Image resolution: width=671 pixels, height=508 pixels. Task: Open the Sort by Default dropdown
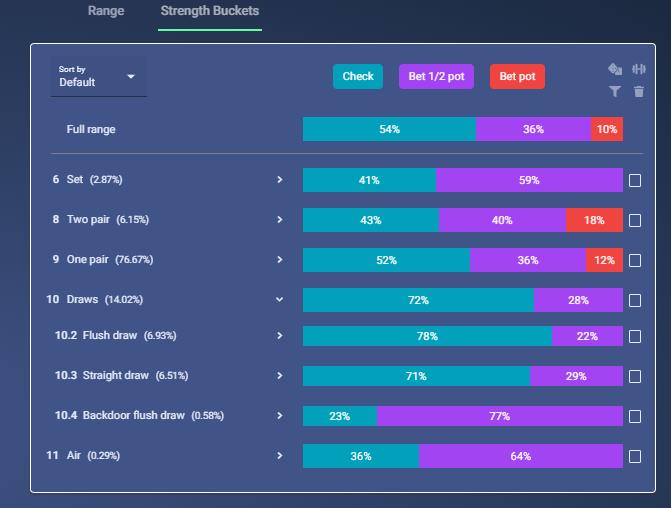click(99, 77)
